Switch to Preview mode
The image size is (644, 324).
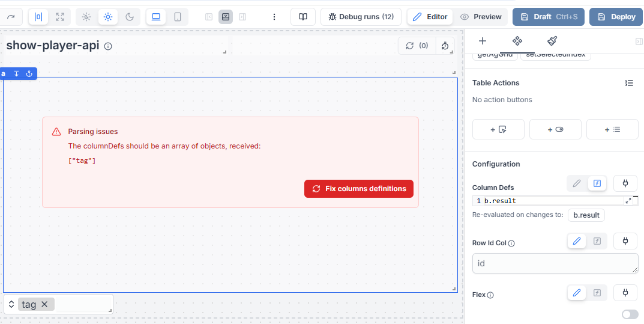(481, 17)
